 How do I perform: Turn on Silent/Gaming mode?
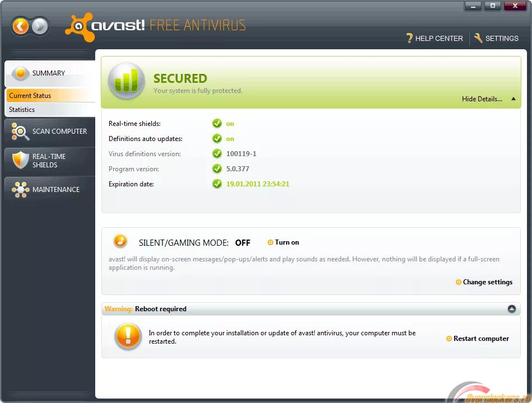pyautogui.click(x=287, y=242)
